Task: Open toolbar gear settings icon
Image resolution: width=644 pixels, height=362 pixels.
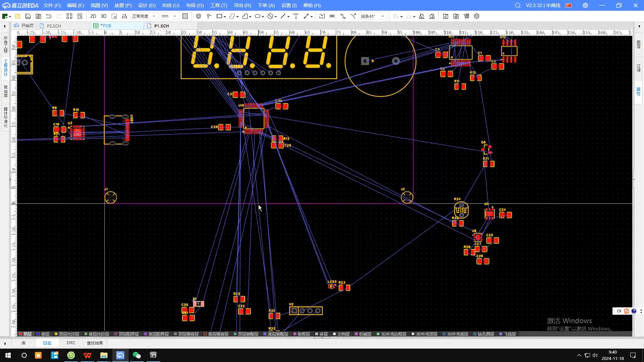Action: click(x=477, y=16)
